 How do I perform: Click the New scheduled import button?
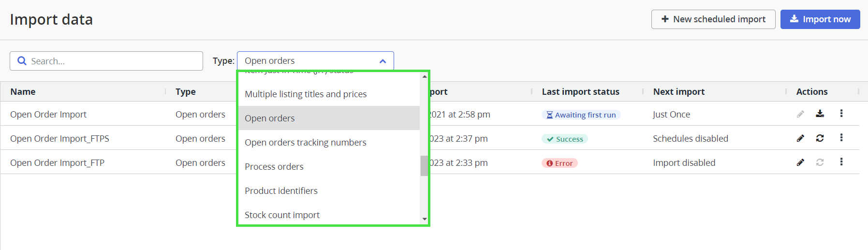tap(713, 19)
